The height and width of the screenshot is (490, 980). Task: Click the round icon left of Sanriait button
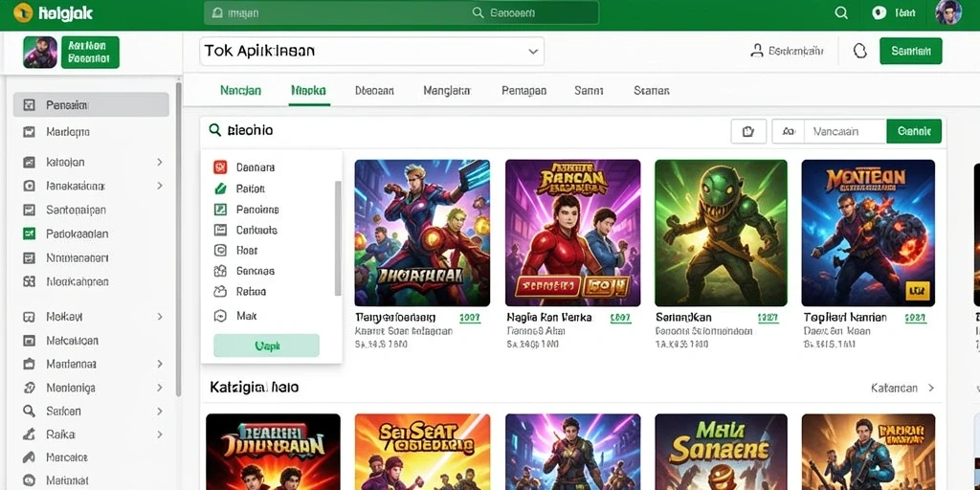860,52
